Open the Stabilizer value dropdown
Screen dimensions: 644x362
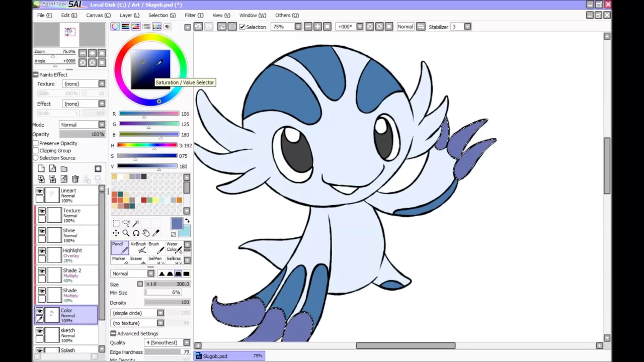(x=467, y=27)
